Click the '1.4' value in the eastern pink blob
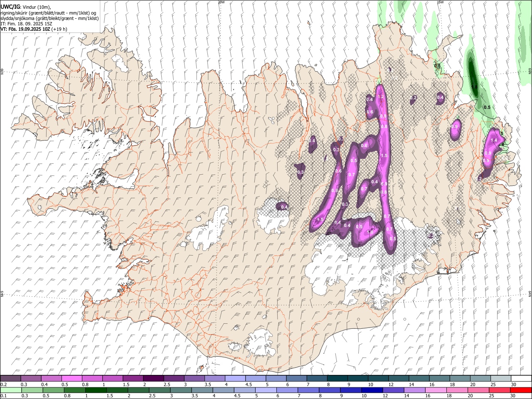Screen dimensions: 532x399 [x=494, y=140]
